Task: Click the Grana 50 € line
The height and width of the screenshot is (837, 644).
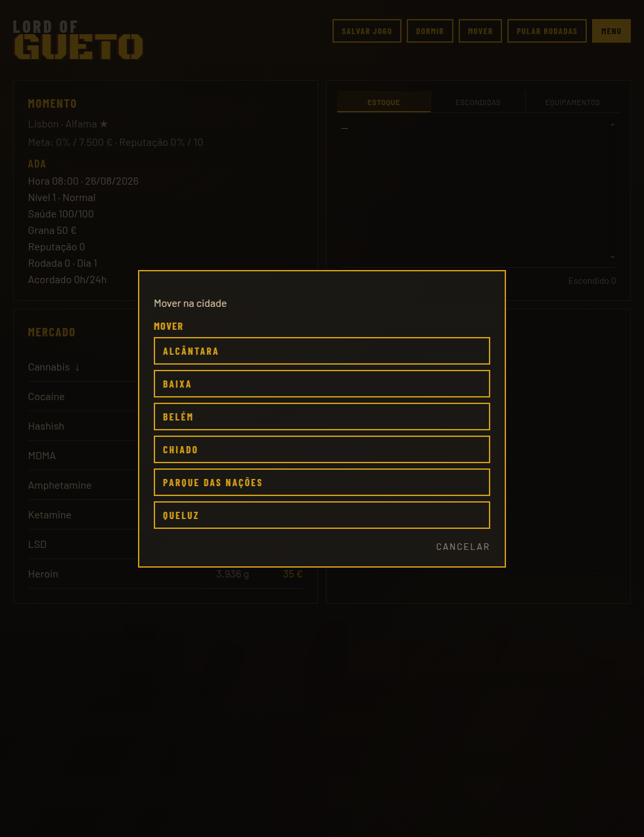Action: pos(53,231)
